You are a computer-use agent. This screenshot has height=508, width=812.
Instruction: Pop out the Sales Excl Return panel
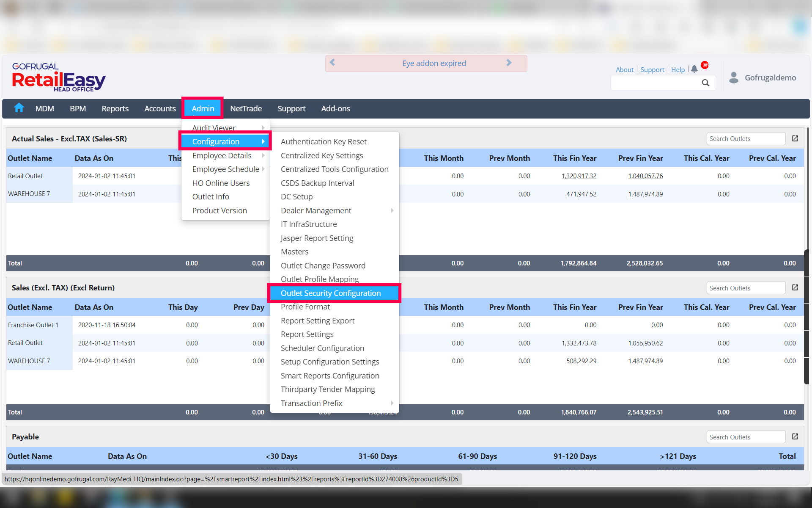[795, 287]
